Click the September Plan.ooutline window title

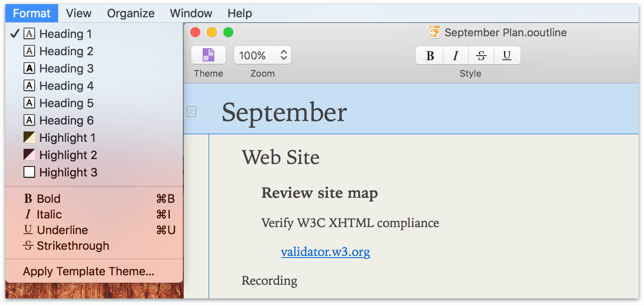(x=506, y=33)
